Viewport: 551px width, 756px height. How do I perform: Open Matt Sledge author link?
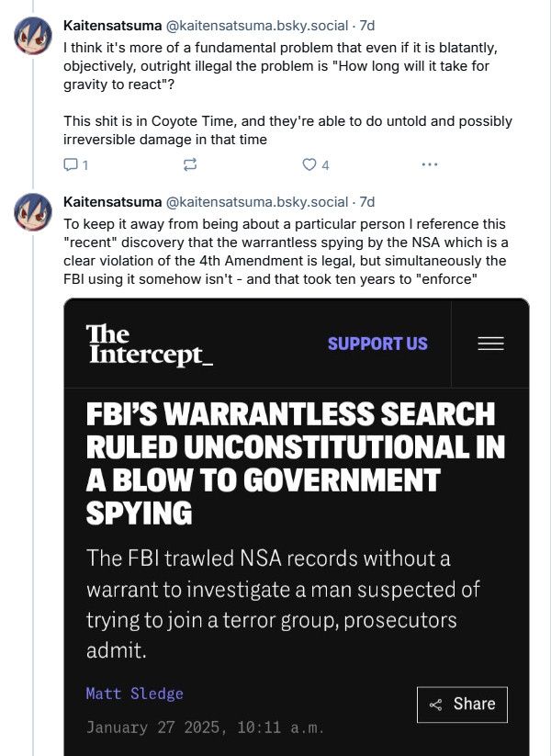point(134,694)
